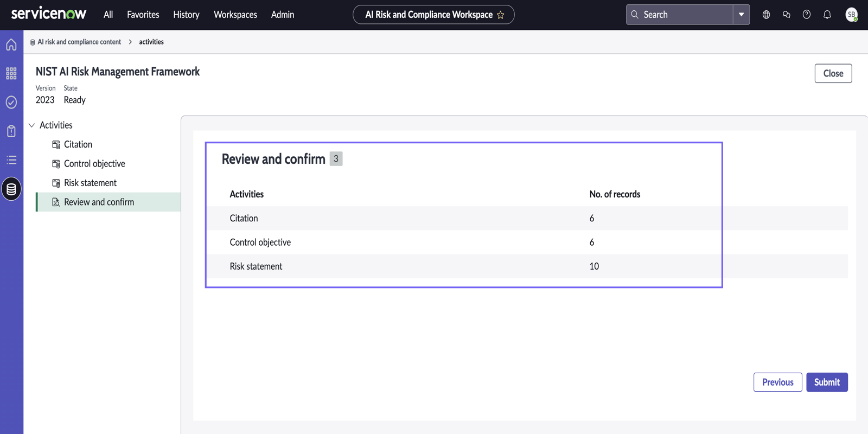Open the Admin menu
The image size is (868, 434).
click(283, 15)
